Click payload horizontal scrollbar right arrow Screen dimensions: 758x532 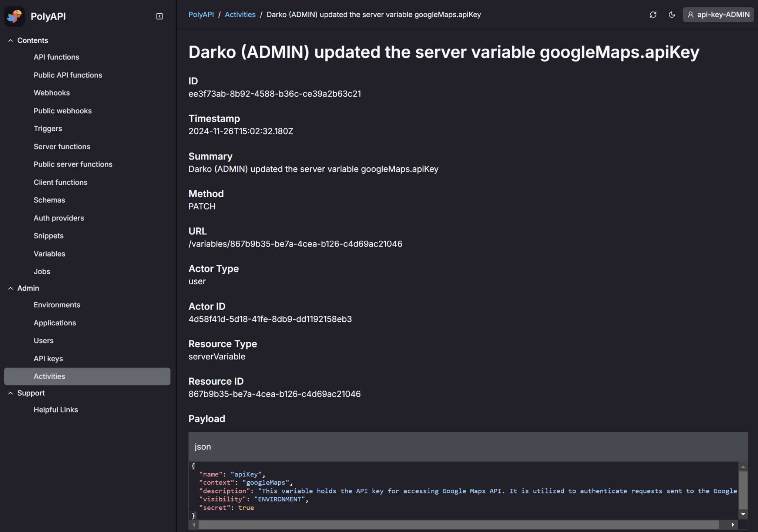click(x=733, y=525)
